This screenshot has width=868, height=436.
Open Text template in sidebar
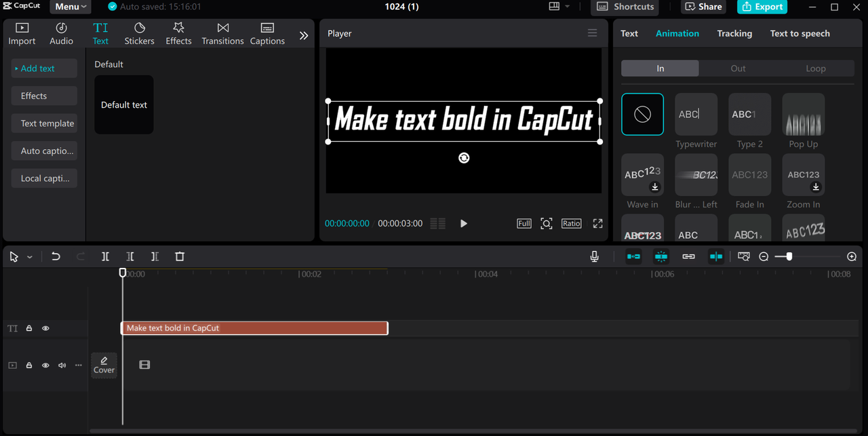[44, 123]
